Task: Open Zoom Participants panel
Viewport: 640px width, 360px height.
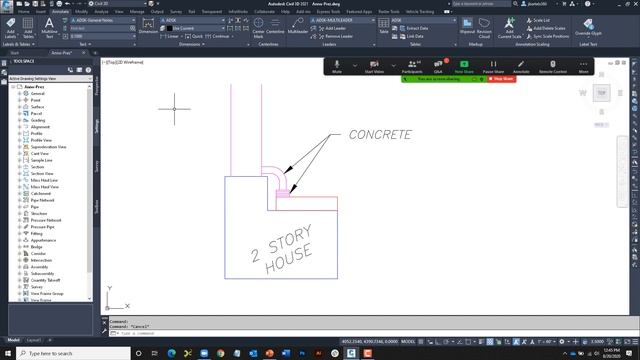Action: (x=412, y=67)
